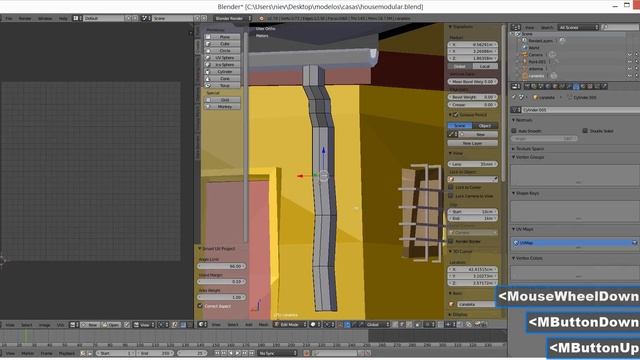This screenshot has height=360, width=640.
Task: Select the Object grease pencil source
Action: 485,126
